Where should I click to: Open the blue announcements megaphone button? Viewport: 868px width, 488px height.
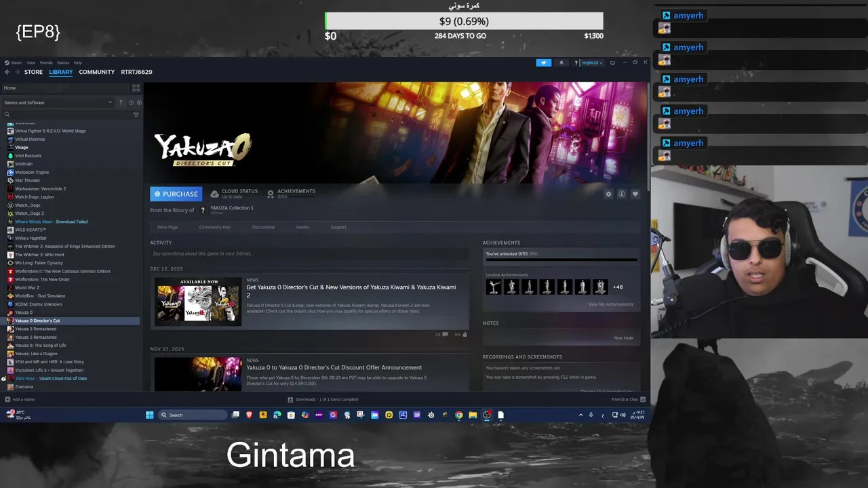(544, 62)
